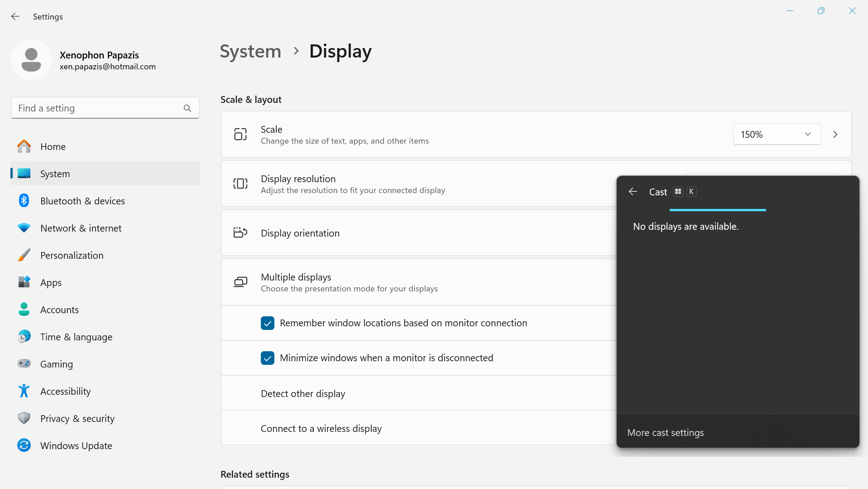The image size is (868, 489).
Task: Click the Multiple displays icon
Action: [x=240, y=282]
